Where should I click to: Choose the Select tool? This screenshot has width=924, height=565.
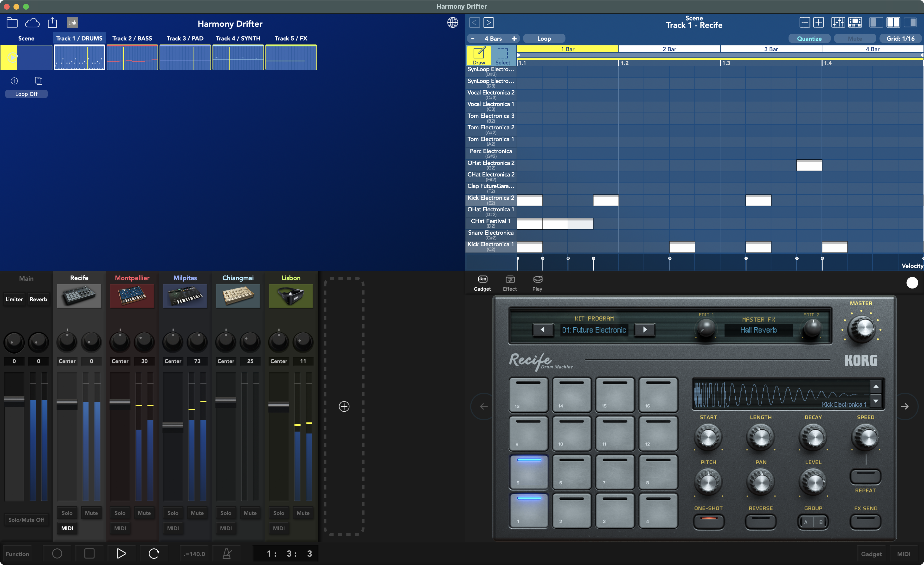[502, 56]
